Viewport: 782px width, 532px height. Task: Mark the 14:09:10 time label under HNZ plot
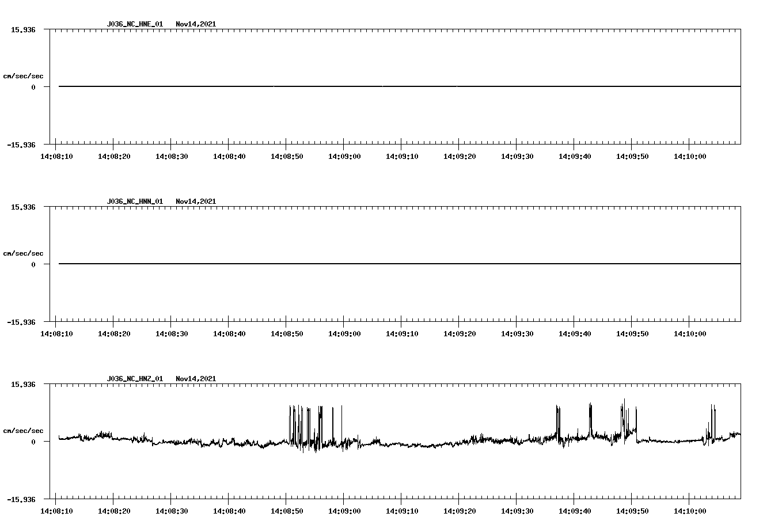[402, 511]
